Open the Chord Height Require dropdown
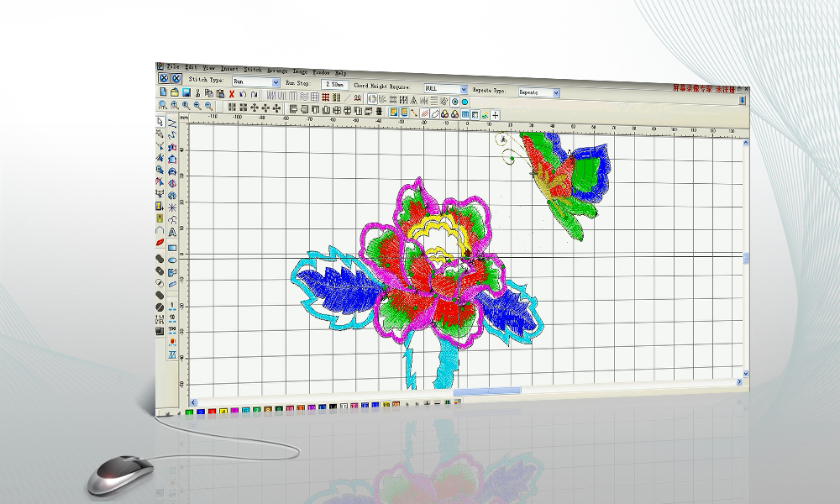The image size is (840, 504). (x=446, y=88)
